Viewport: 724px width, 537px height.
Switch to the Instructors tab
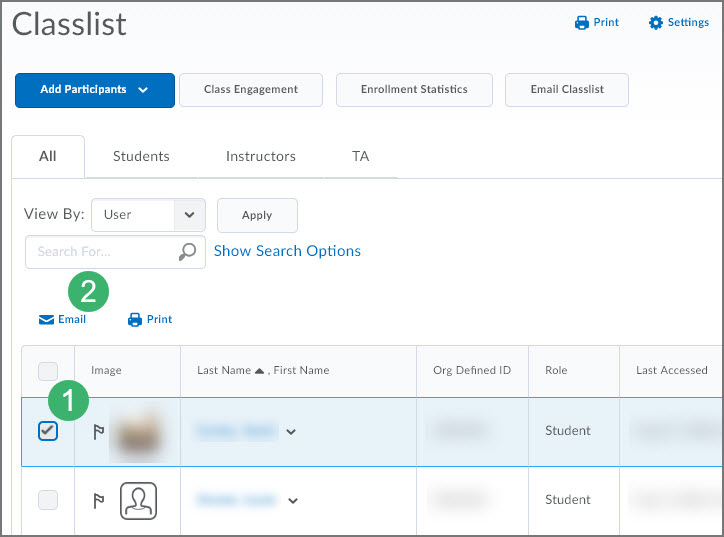coord(261,157)
